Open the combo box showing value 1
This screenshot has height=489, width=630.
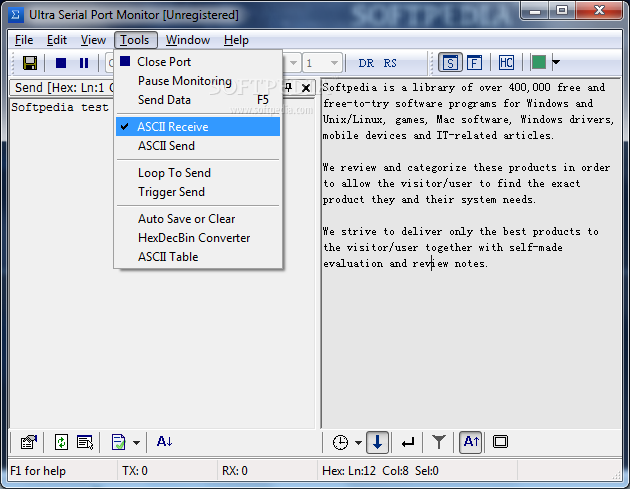(x=323, y=63)
